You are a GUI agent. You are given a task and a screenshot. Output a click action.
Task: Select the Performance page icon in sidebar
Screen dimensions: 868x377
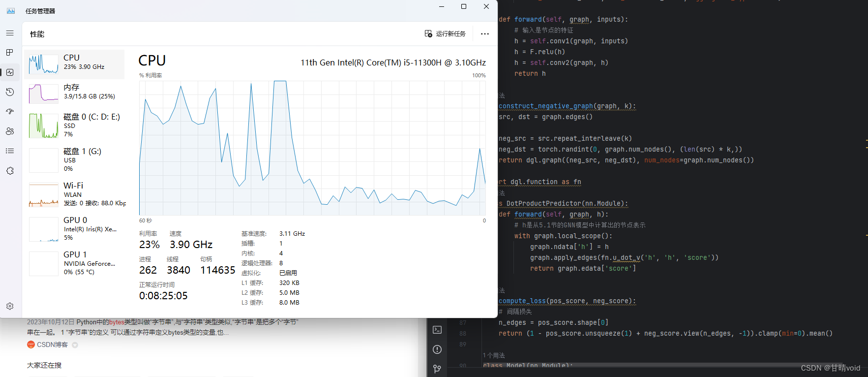pyautogui.click(x=10, y=72)
